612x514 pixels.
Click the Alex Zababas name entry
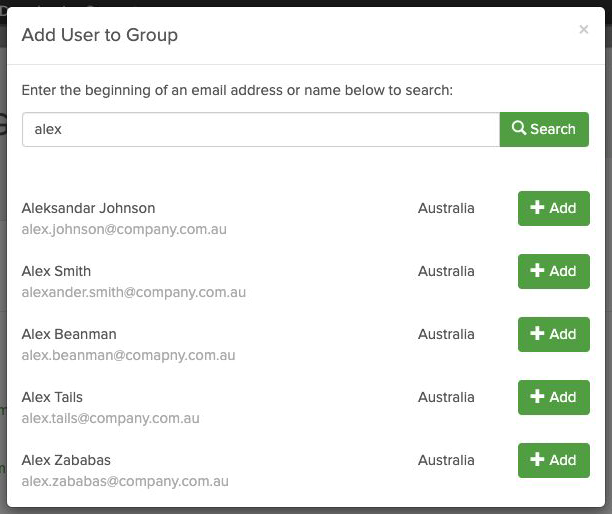click(66, 460)
